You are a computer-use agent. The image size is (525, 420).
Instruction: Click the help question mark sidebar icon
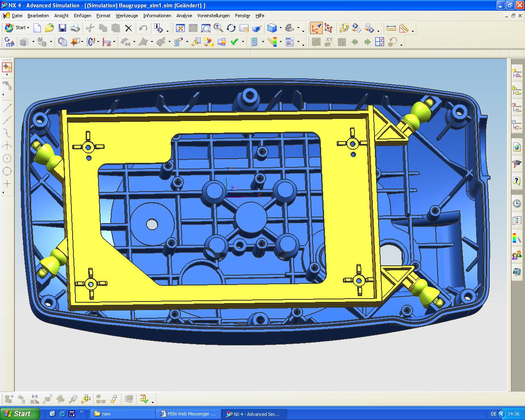[517, 180]
